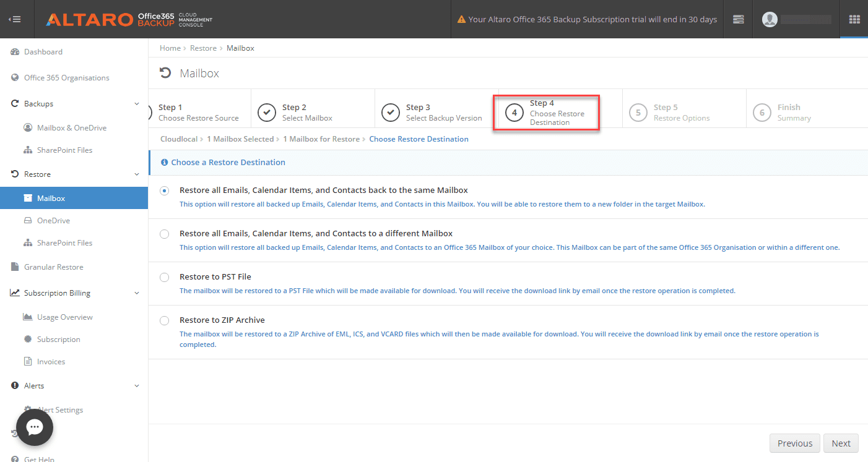Choose the Restore to PST File radio
868x462 pixels.
164,278
